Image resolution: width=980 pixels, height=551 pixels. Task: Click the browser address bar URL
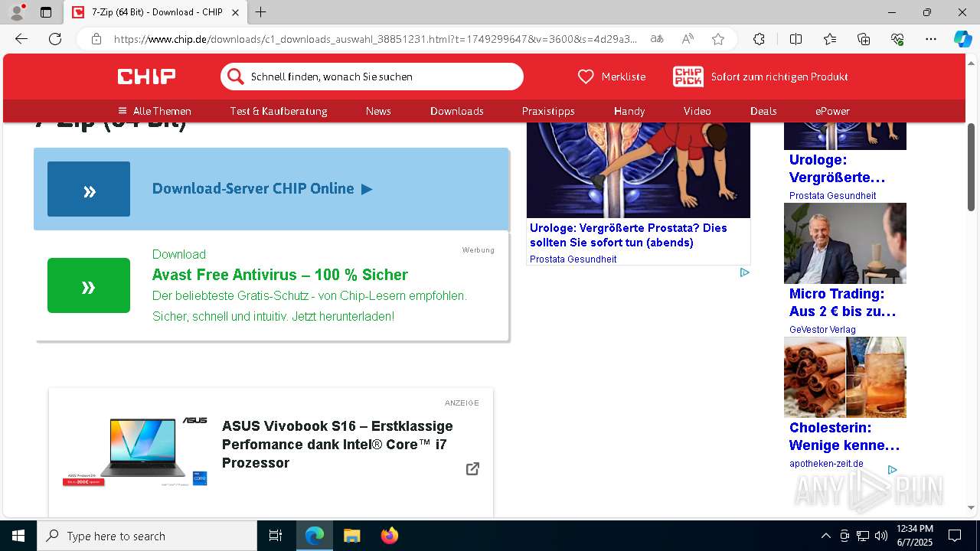[375, 39]
